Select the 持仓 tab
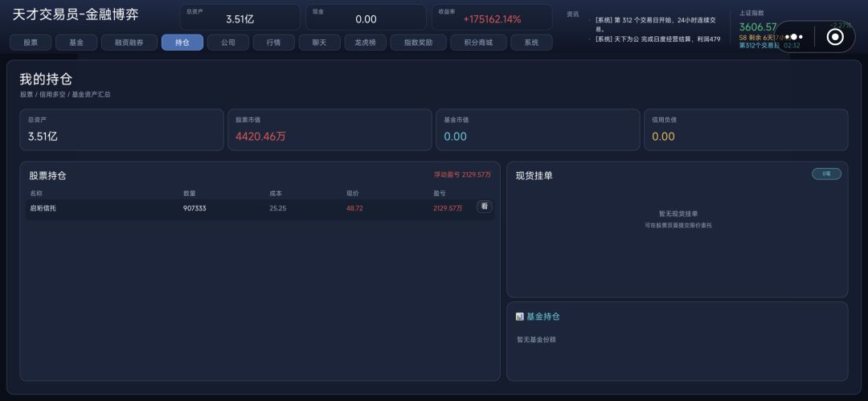Screen dimensions: 868x401 [x=182, y=43]
